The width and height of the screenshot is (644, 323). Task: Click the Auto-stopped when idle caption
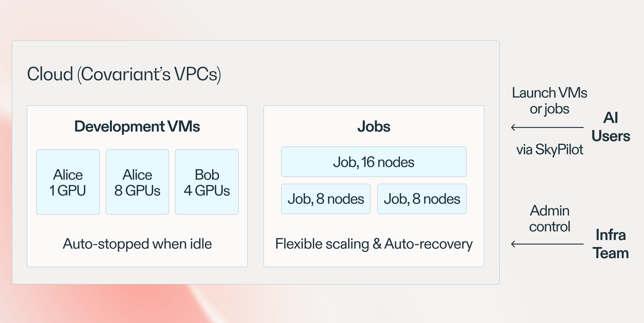(x=137, y=244)
